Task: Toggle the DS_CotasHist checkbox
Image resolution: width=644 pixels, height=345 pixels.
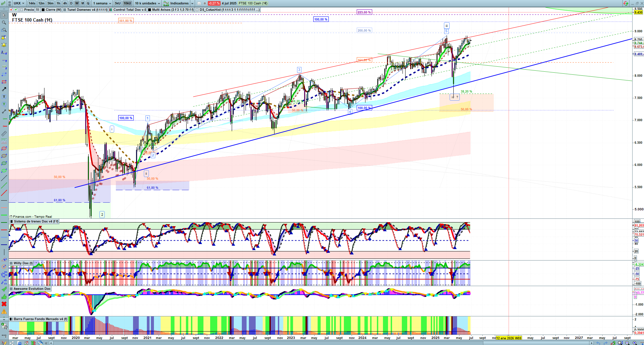Action: (197, 10)
